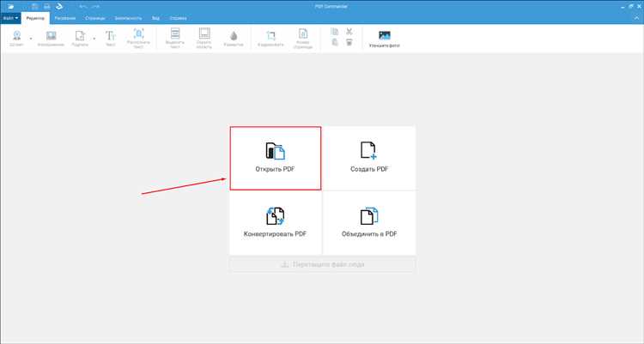The width and height of the screenshot is (644, 344).
Task: Click the Open PDF tile
Action: point(275,159)
